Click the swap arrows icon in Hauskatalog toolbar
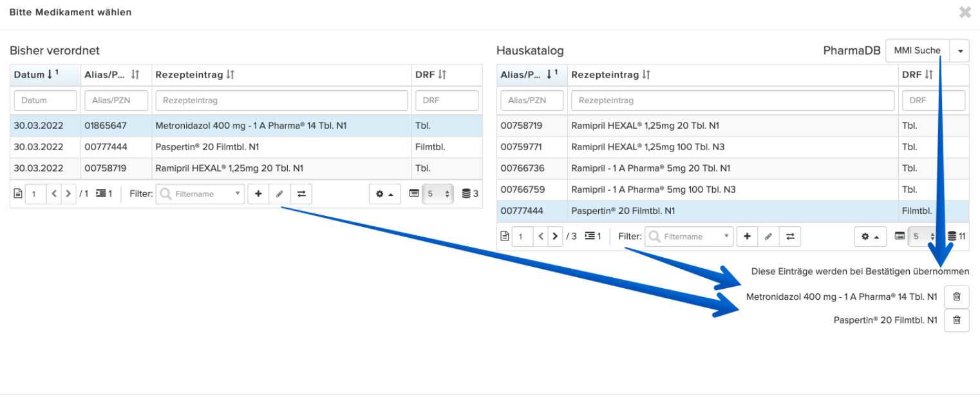 pyautogui.click(x=790, y=237)
